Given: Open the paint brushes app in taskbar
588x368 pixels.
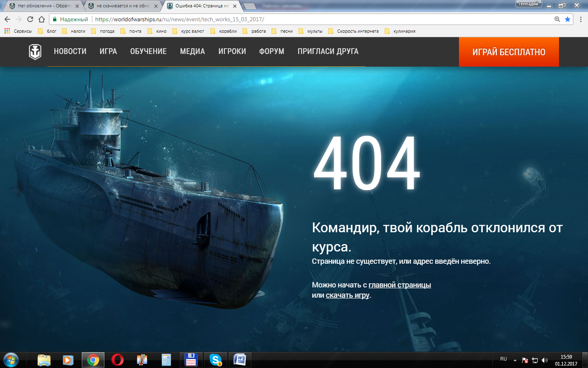Looking at the screenshot, I should pos(142,360).
